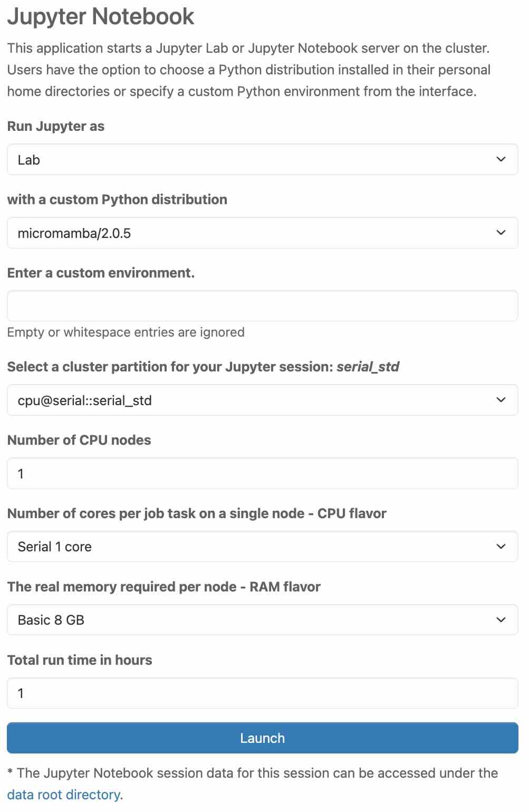This screenshot has width=529, height=812.
Task: Select the Total run time in hours field
Action: 262,693
